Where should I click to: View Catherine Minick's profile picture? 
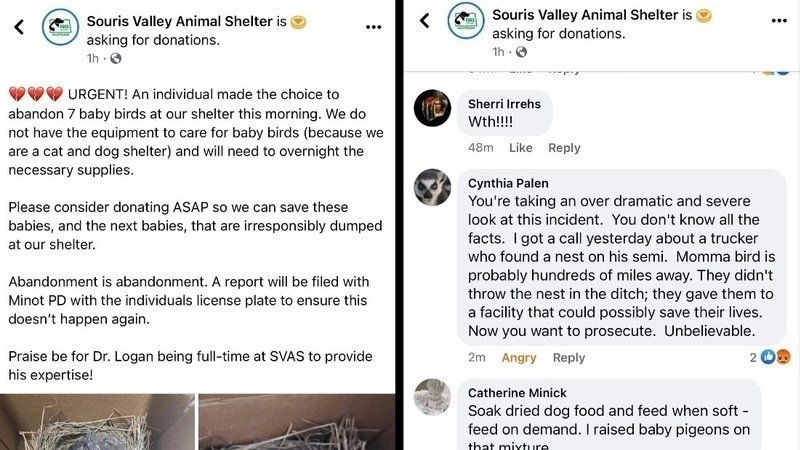(x=432, y=397)
